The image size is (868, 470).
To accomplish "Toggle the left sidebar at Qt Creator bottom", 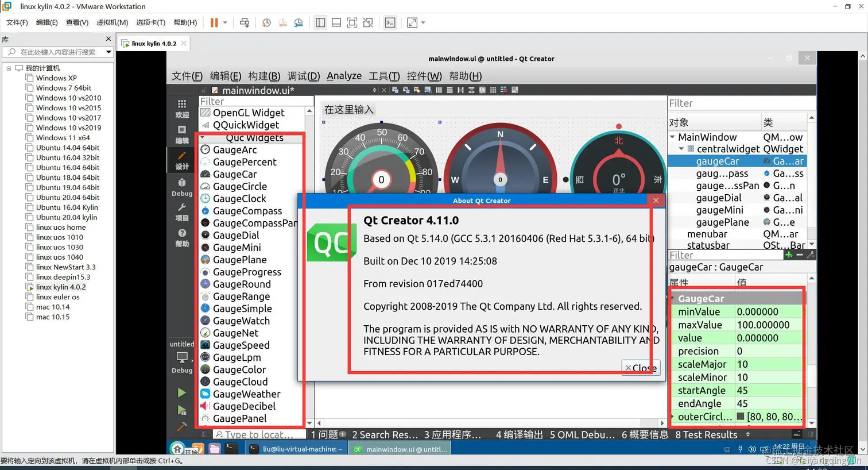I will [x=204, y=434].
